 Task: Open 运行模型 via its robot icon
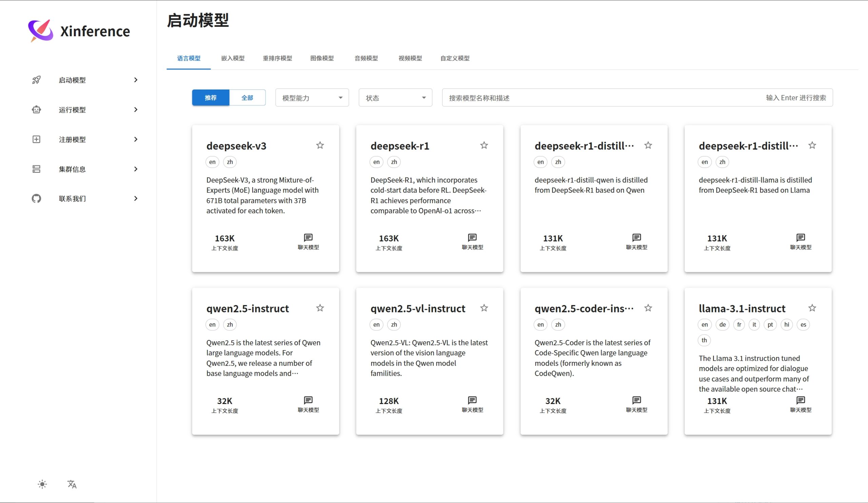pyautogui.click(x=36, y=109)
